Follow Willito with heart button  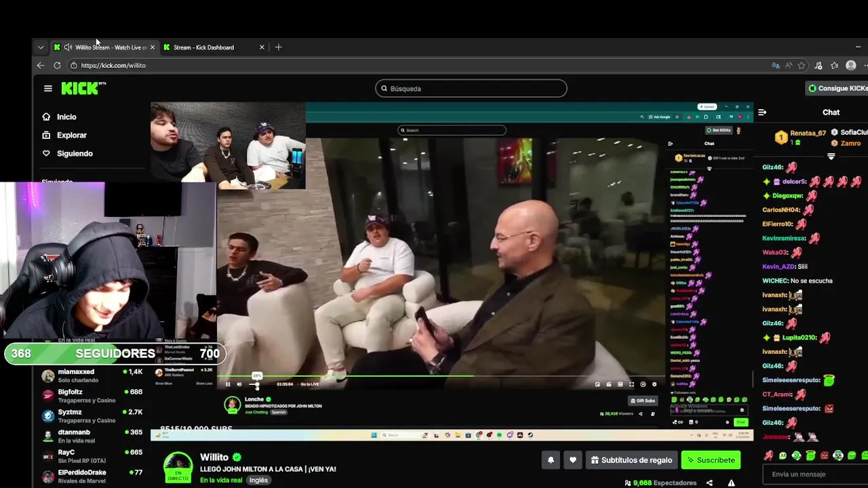[x=573, y=460]
